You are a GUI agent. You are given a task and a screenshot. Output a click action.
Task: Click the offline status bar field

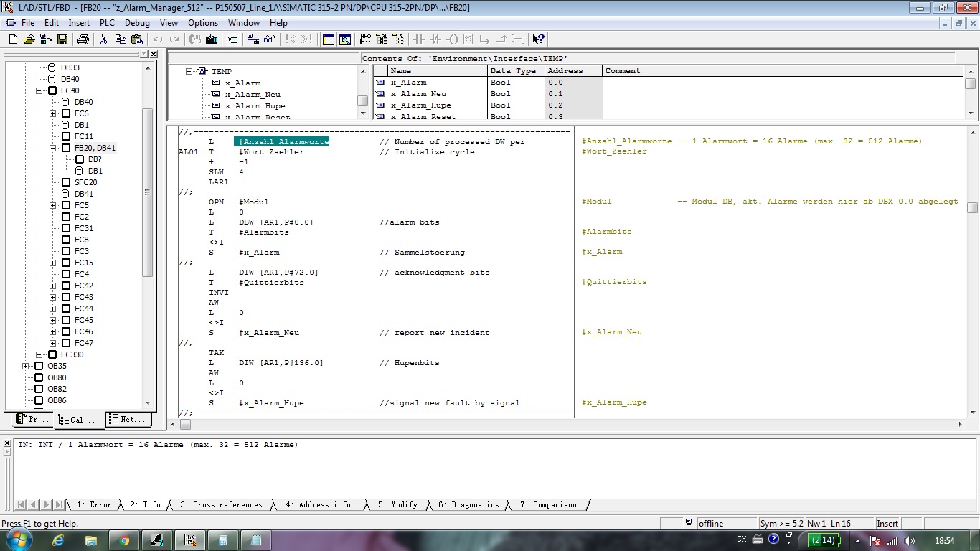pos(727,523)
